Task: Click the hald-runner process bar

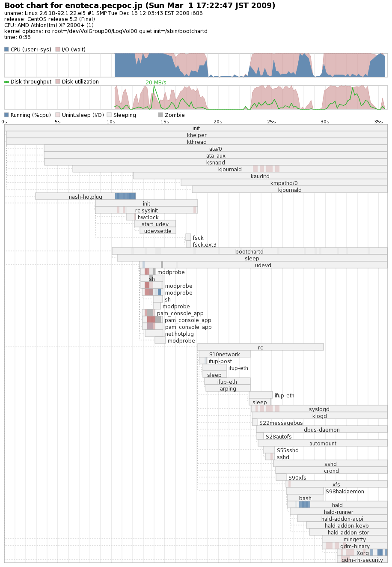Action: point(339,512)
